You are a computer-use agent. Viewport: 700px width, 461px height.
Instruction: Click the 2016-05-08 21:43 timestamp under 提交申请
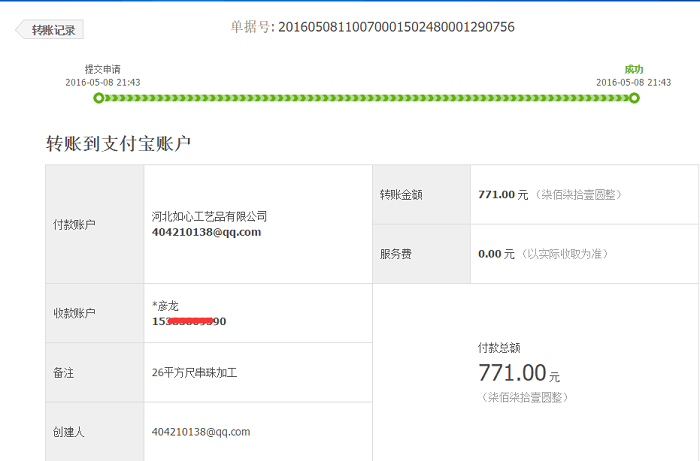click(103, 83)
